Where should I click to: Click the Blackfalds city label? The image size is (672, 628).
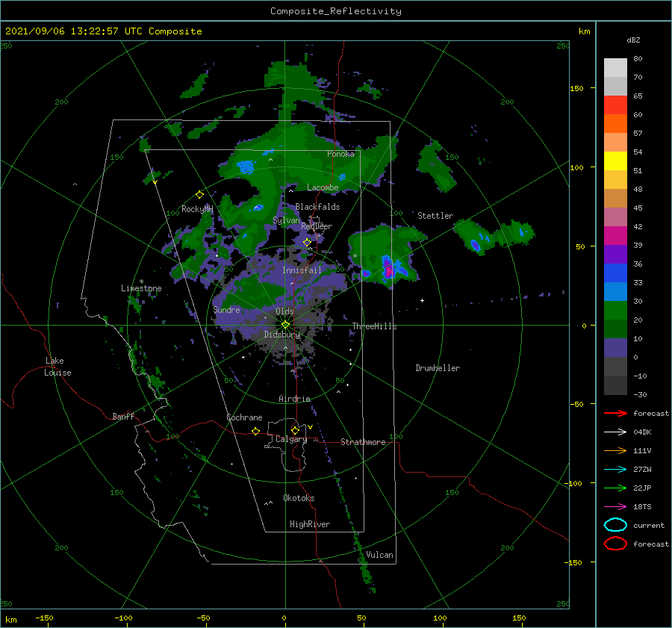pyautogui.click(x=317, y=207)
